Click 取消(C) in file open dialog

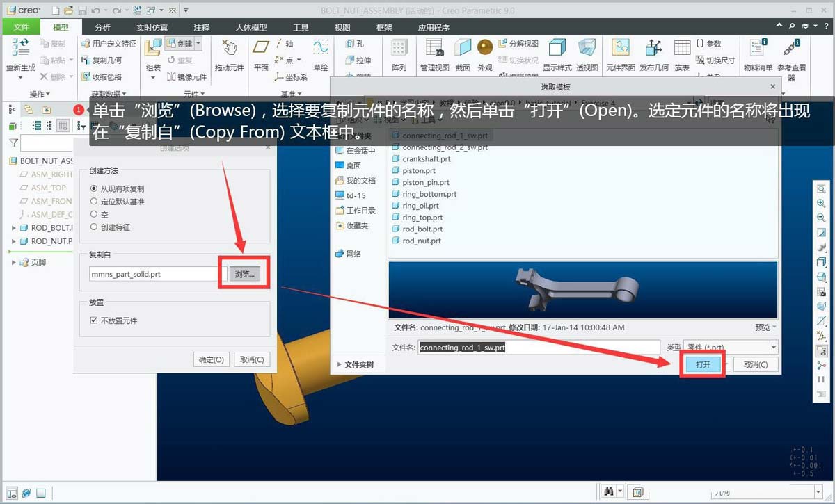[x=755, y=364]
